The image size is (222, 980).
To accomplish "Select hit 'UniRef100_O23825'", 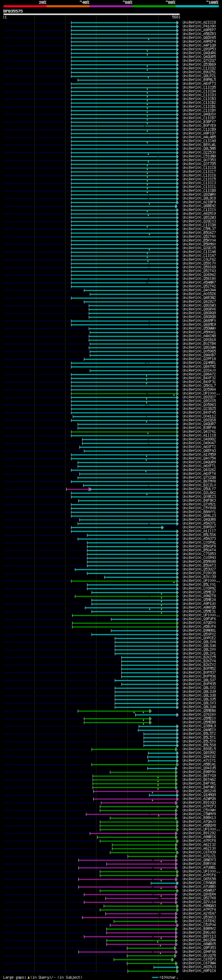I will coord(199,408).
